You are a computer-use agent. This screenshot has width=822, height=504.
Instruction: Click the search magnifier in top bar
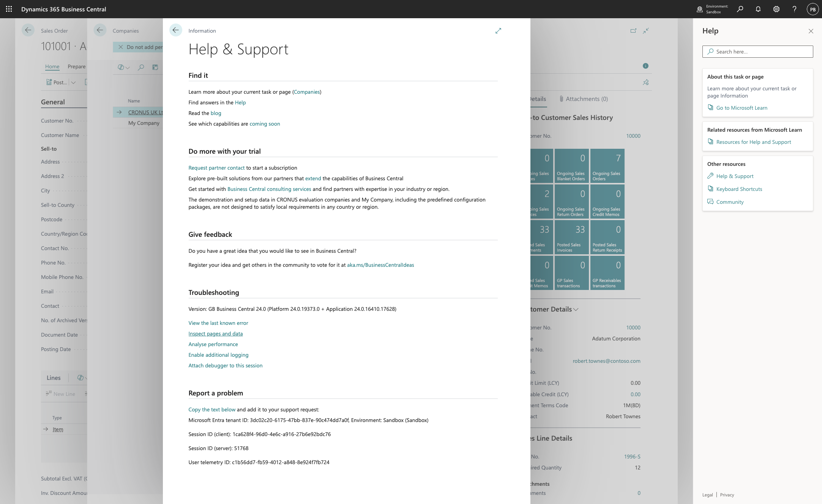coord(740,9)
